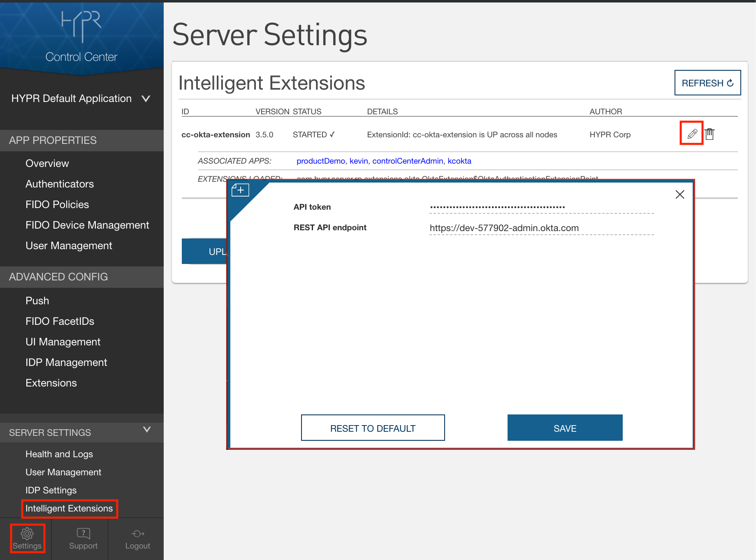This screenshot has height=560, width=756.
Task: Click the ExtensionId details text
Action: coord(462,135)
